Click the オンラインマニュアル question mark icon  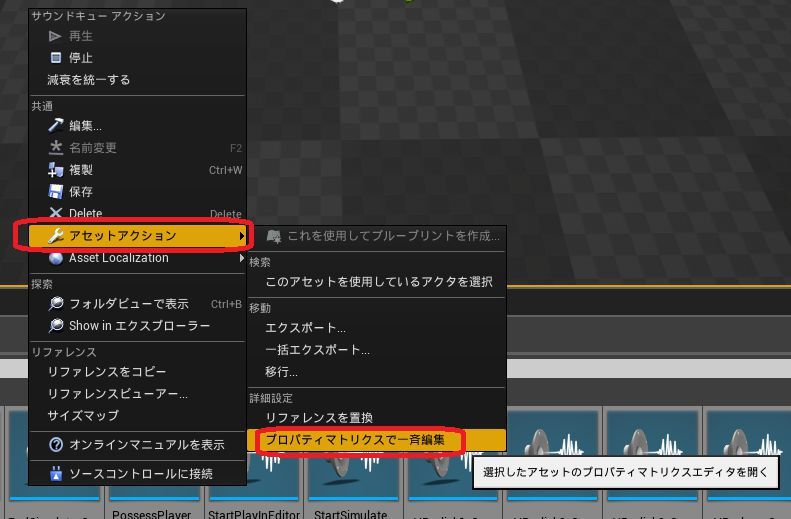click(56, 444)
